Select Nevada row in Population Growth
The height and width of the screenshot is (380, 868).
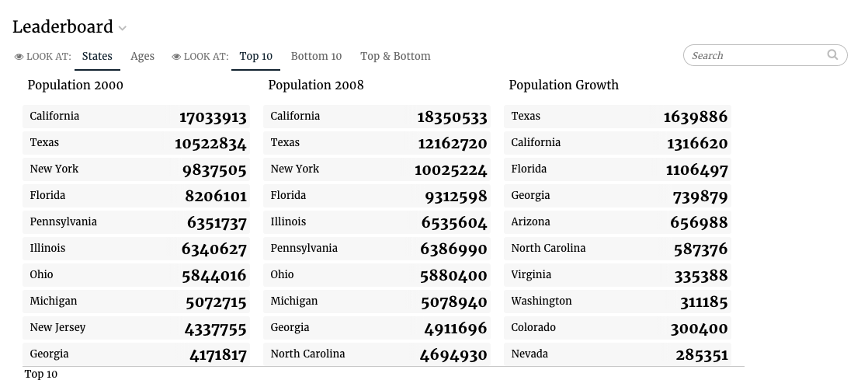click(x=617, y=354)
